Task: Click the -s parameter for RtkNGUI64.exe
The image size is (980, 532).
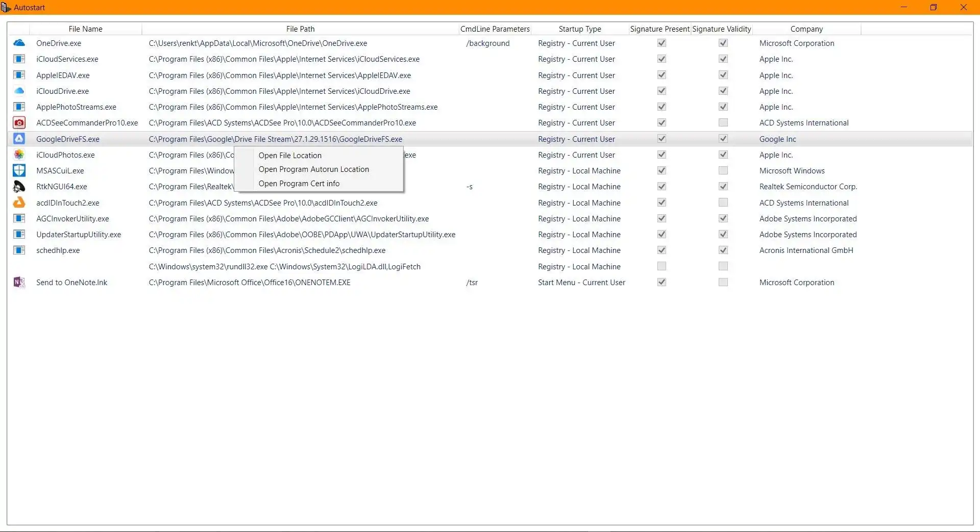Action: [470, 187]
